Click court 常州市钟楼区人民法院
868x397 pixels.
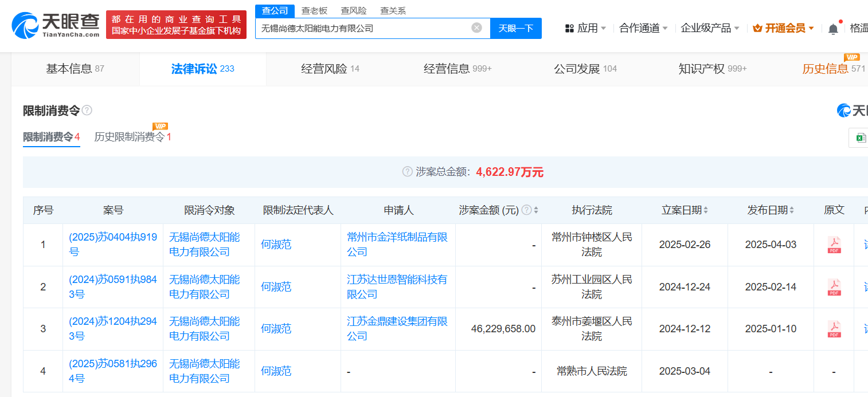(592, 245)
